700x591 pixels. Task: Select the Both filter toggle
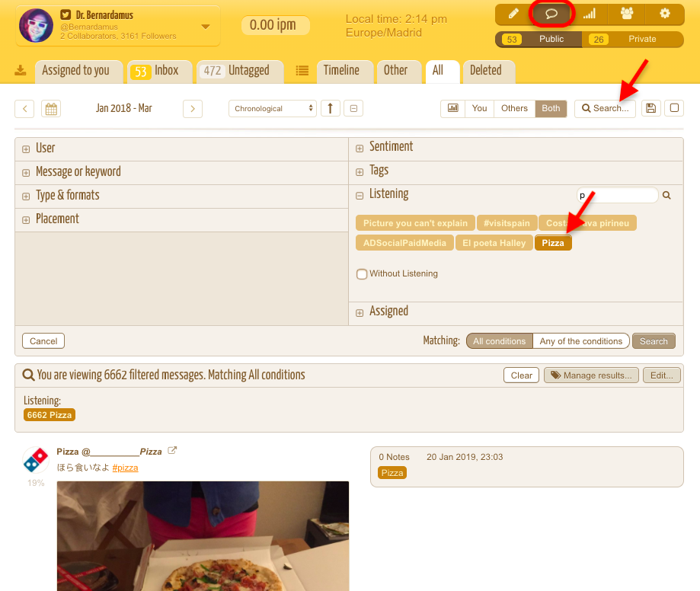point(551,108)
